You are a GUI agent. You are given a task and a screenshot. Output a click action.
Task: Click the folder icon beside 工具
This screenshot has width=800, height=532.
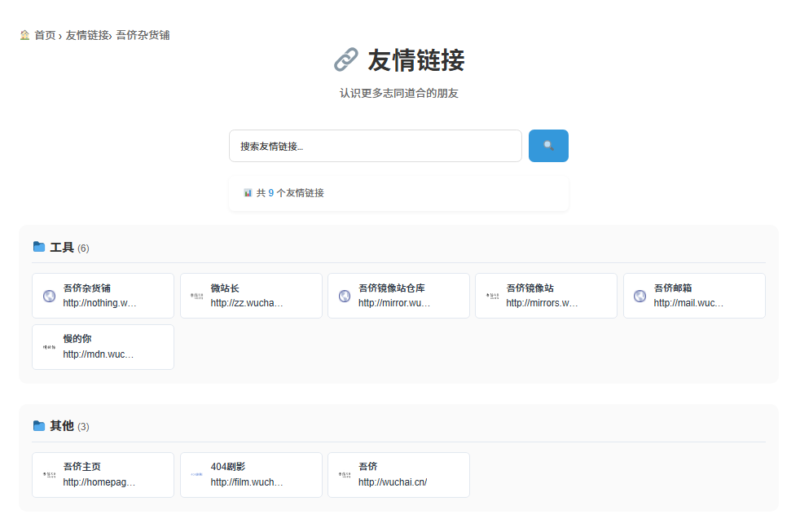tap(39, 247)
